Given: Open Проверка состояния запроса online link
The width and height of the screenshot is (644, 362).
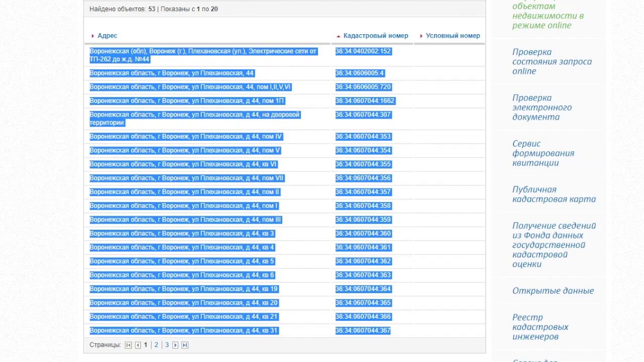Looking at the screenshot, I should pos(552,61).
